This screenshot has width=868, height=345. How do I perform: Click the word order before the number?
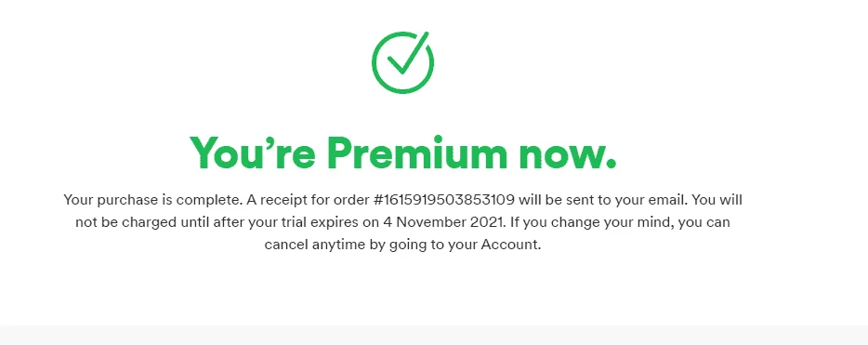click(347, 199)
